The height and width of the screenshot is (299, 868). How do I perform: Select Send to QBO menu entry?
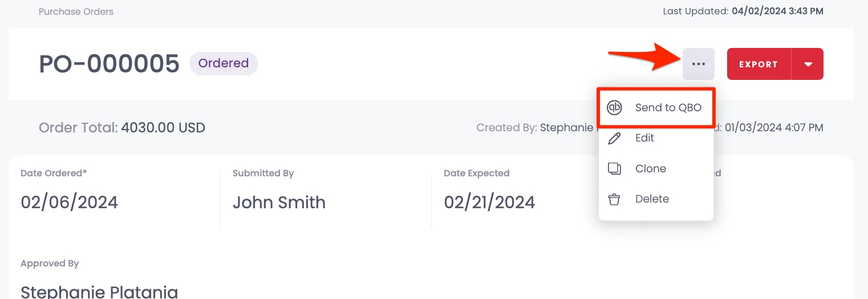tap(656, 108)
